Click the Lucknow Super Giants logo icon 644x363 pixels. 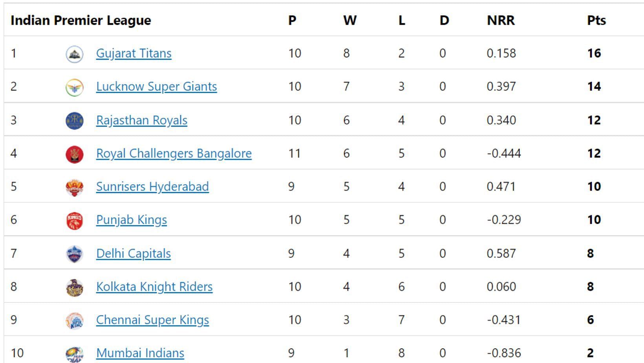coord(74,87)
